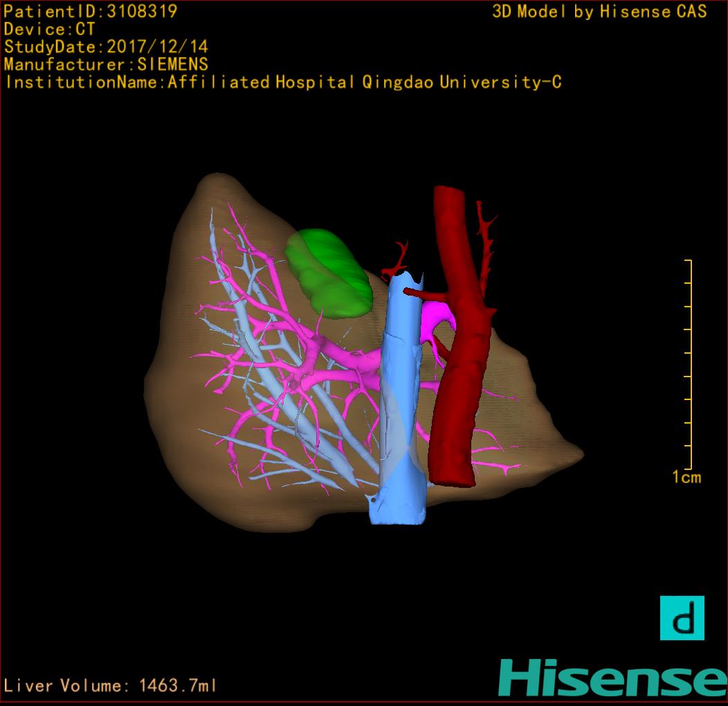Click the 1cm scale label
728x706 pixels.
(x=686, y=477)
